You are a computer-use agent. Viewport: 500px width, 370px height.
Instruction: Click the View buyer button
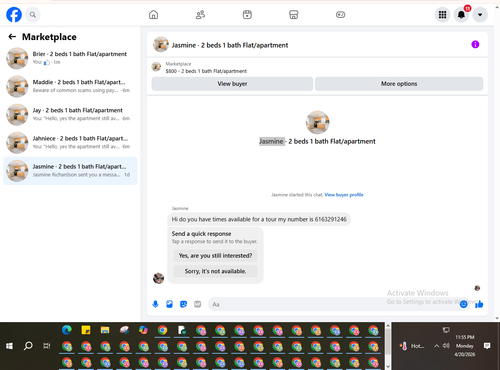pos(232,84)
